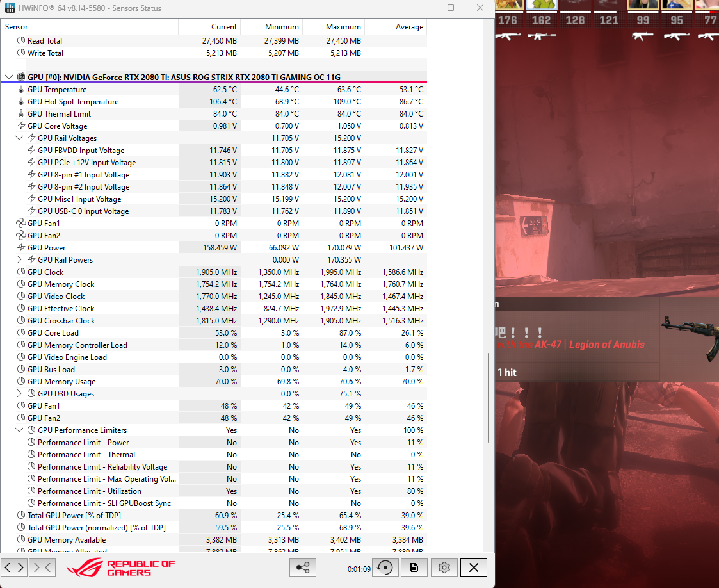The width and height of the screenshot is (719, 588).
Task: Click clock icon beside Performance Limit - Power
Action: click(x=31, y=442)
